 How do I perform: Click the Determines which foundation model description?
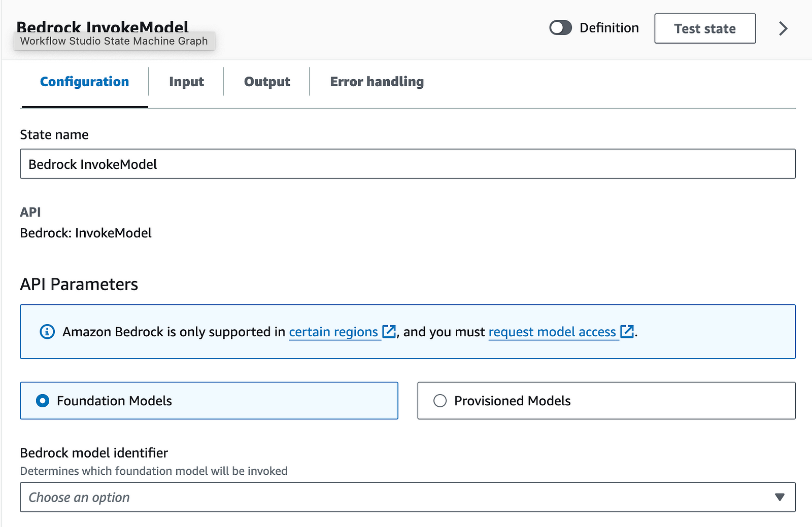pyautogui.click(x=154, y=471)
